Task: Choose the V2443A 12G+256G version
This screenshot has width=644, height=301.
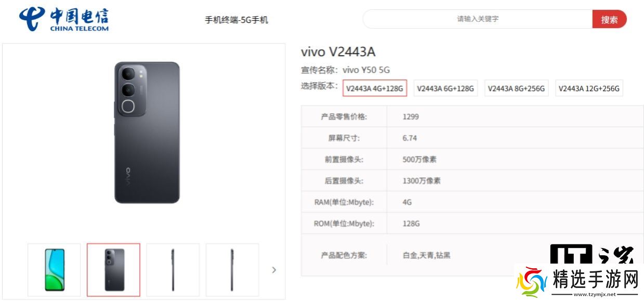Action: click(x=589, y=88)
